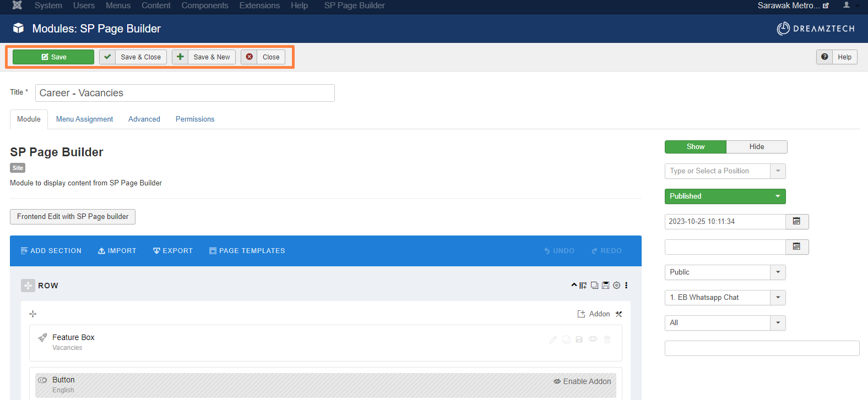Open ROW more options three-dot menu
This screenshot has width=868, height=400.
[626, 286]
